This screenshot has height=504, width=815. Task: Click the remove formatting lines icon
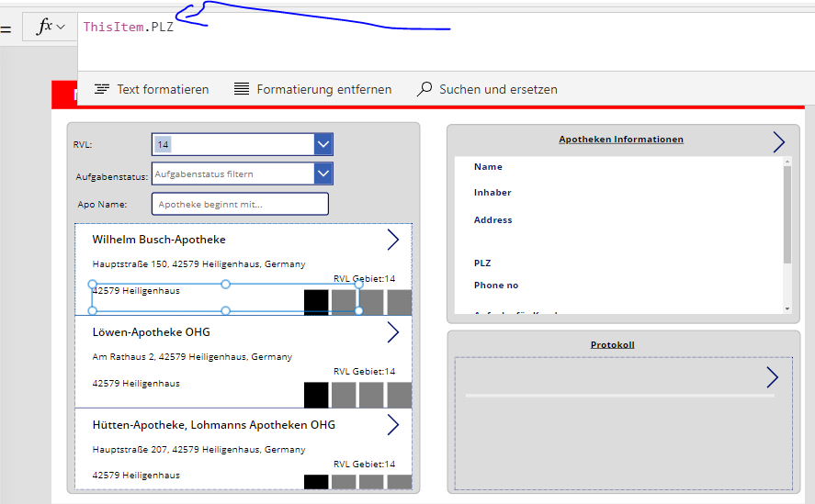pyautogui.click(x=241, y=89)
